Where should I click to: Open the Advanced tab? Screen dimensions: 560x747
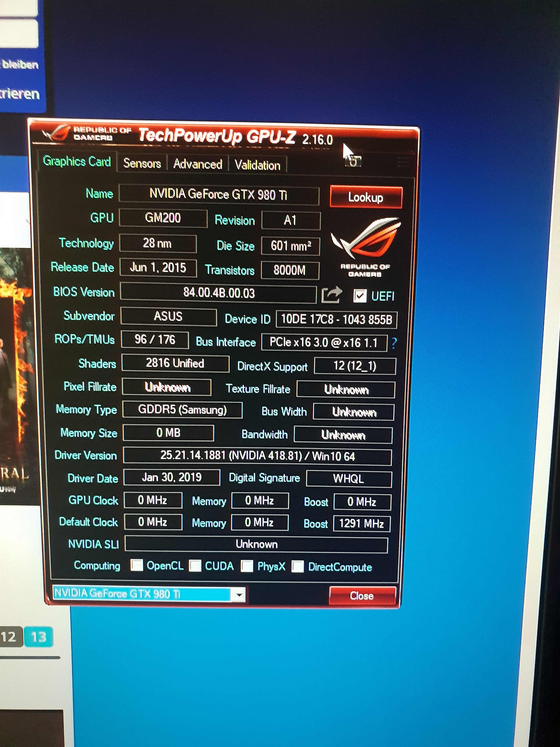click(197, 165)
